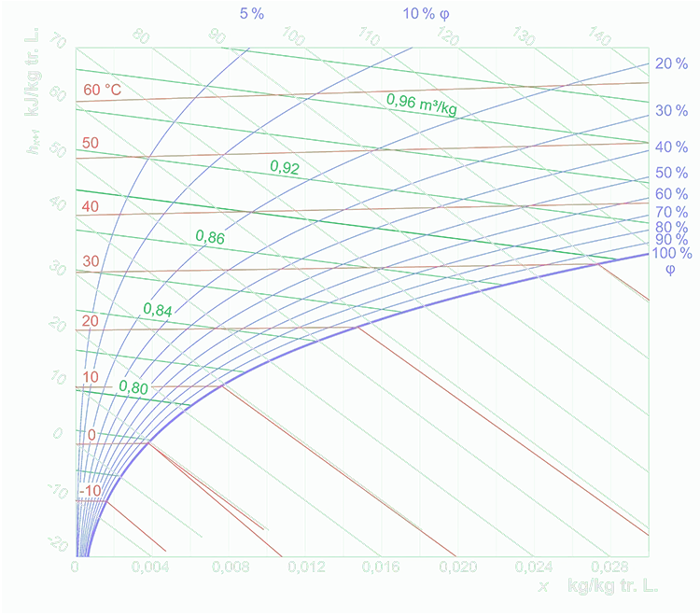
Task: Click the '40 %' relative humidity label
Action: pyautogui.click(x=671, y=147)
